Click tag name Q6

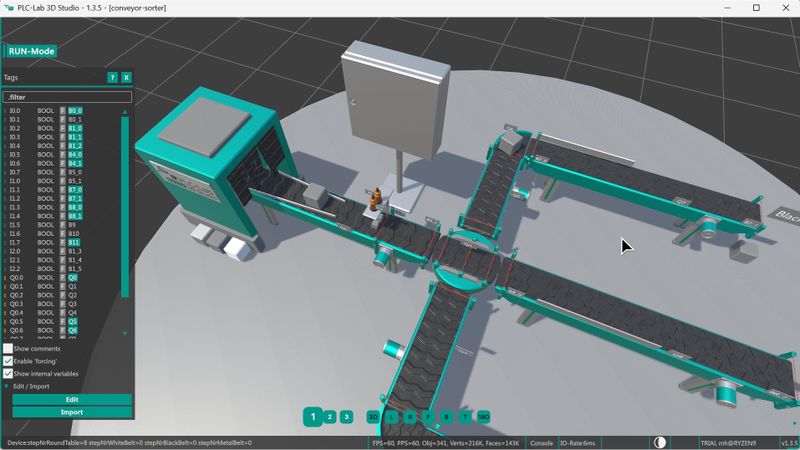click(72, 330)
